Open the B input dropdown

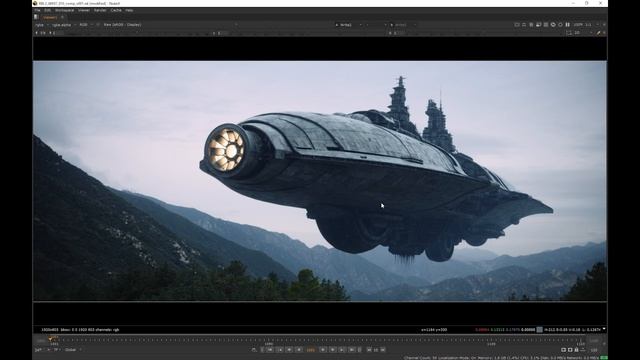tap(403, 25)
